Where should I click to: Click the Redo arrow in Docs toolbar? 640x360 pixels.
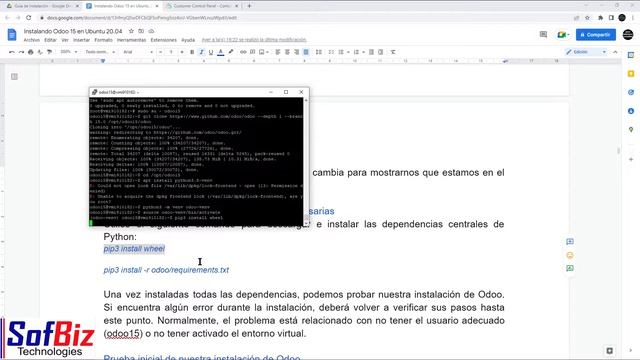21,52
